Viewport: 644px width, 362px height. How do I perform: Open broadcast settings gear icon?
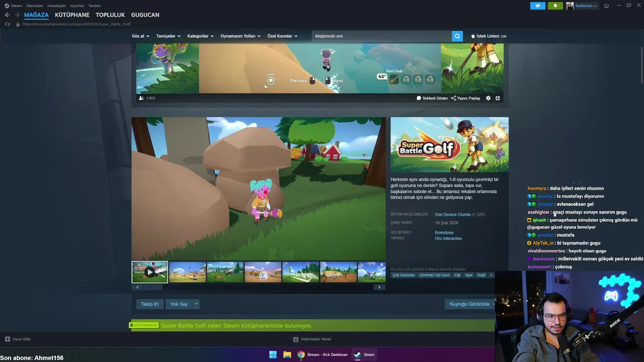(x=488, y=98)
